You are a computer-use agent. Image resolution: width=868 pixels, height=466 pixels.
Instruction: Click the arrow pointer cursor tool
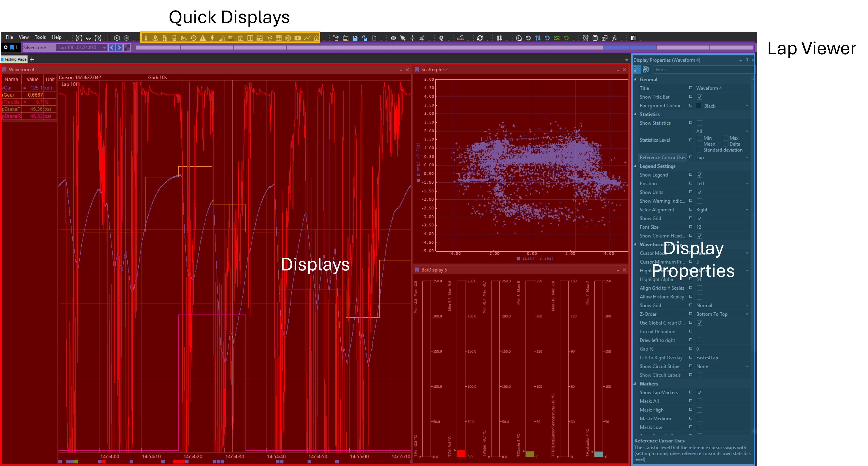click(403, 38)
